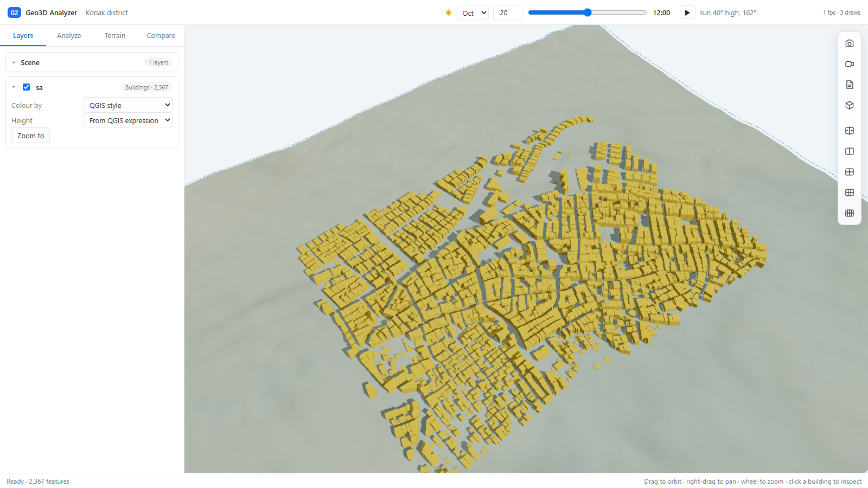
Task: Click the Colour by label
Action: tap(27, 105)
